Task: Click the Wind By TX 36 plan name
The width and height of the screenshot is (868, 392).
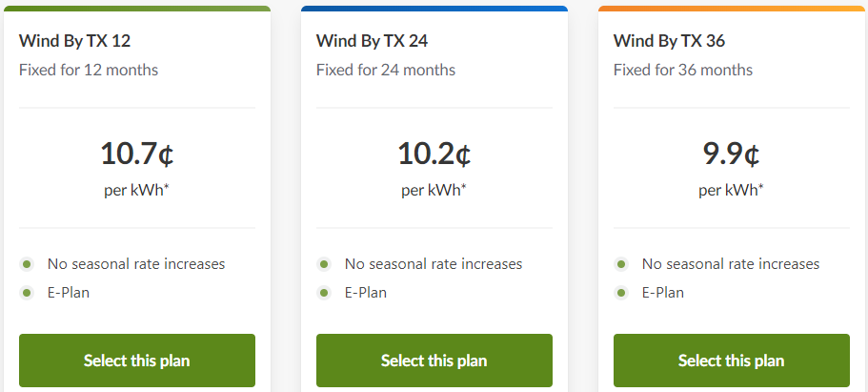Action: [670, 40]
